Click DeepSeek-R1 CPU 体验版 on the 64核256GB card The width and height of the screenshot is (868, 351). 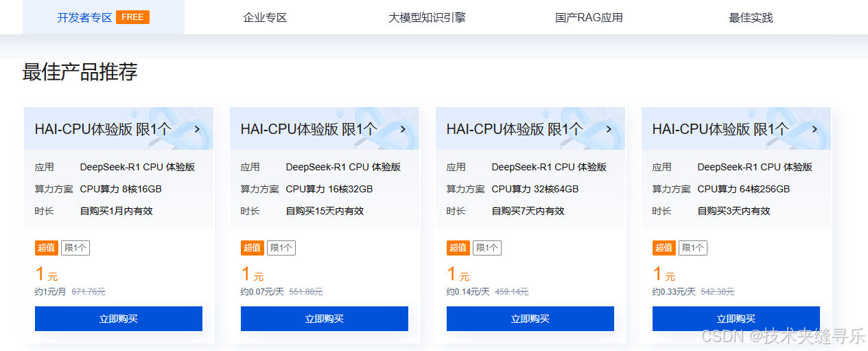pos(755,167)
